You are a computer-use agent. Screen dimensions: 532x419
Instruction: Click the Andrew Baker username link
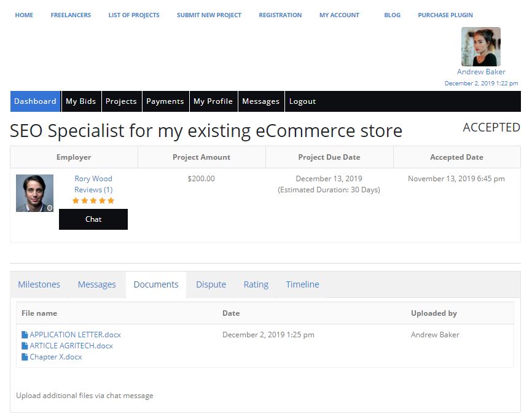(x=481, y=72)
